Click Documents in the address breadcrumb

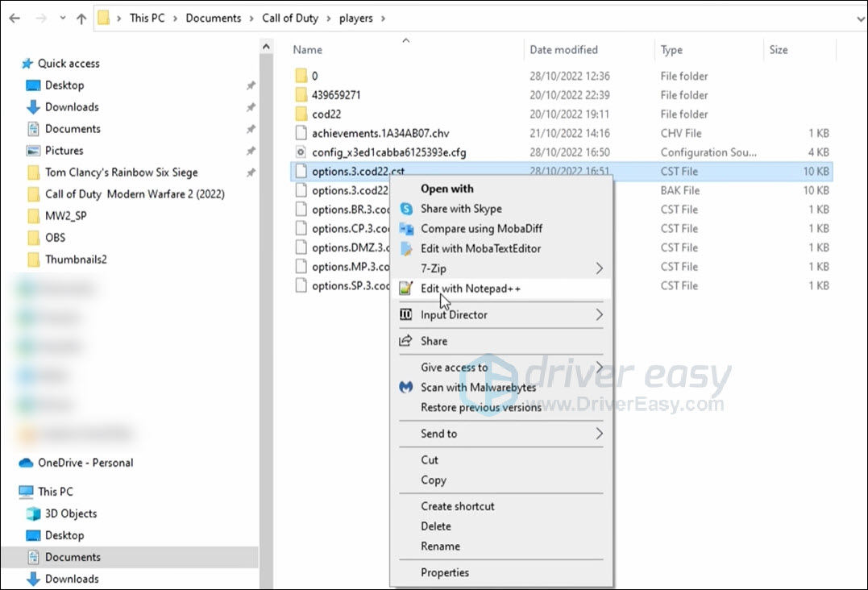click(213, 18)
